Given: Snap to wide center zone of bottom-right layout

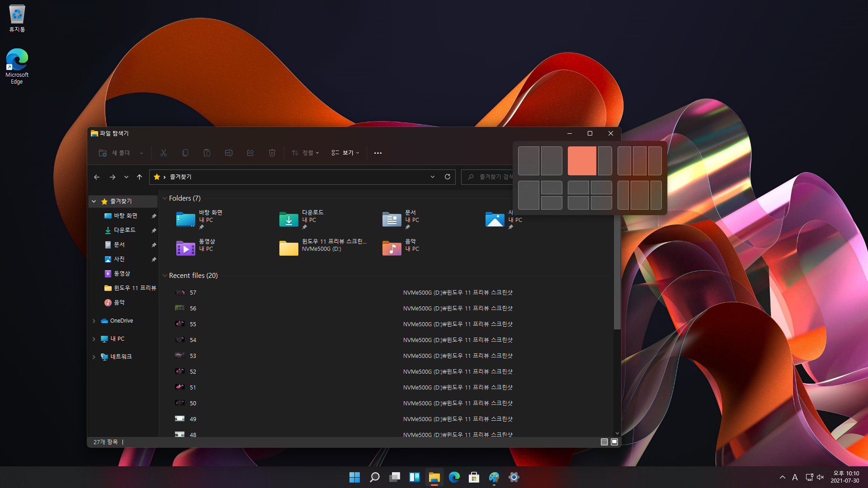Looking at the screenshot, I should pos(639,195).
